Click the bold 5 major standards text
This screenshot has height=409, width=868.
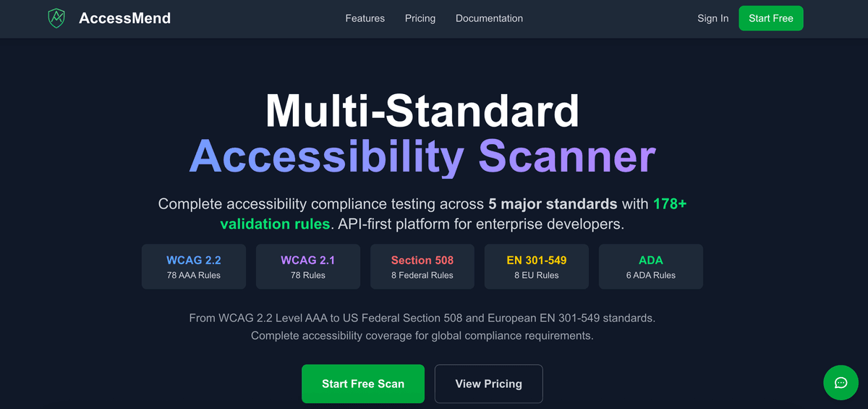coord(553,204)
